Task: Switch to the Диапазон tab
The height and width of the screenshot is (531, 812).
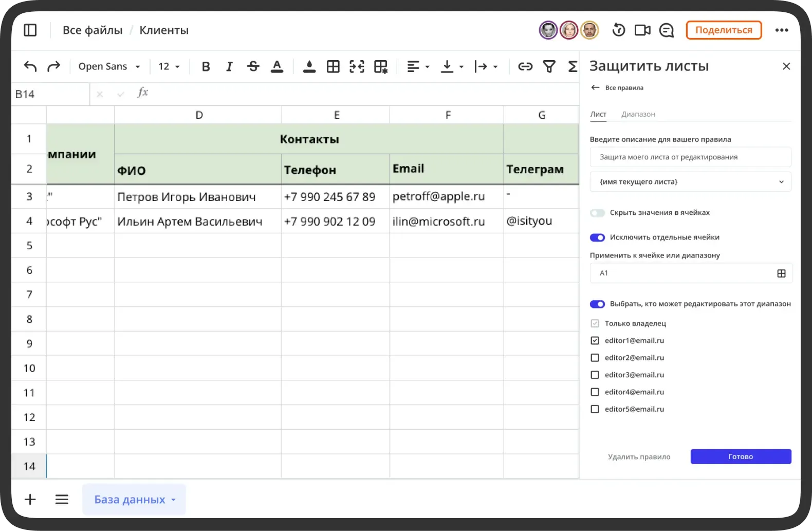Action: coord(638,114)
